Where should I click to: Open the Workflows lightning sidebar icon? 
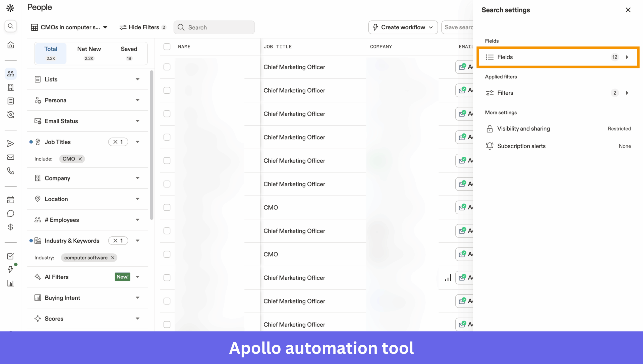[x=11, y=269]
